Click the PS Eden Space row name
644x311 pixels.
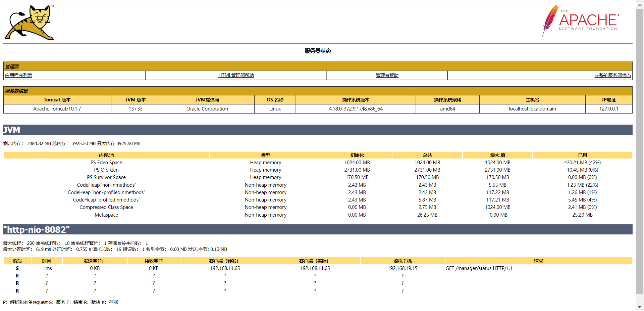106,163
